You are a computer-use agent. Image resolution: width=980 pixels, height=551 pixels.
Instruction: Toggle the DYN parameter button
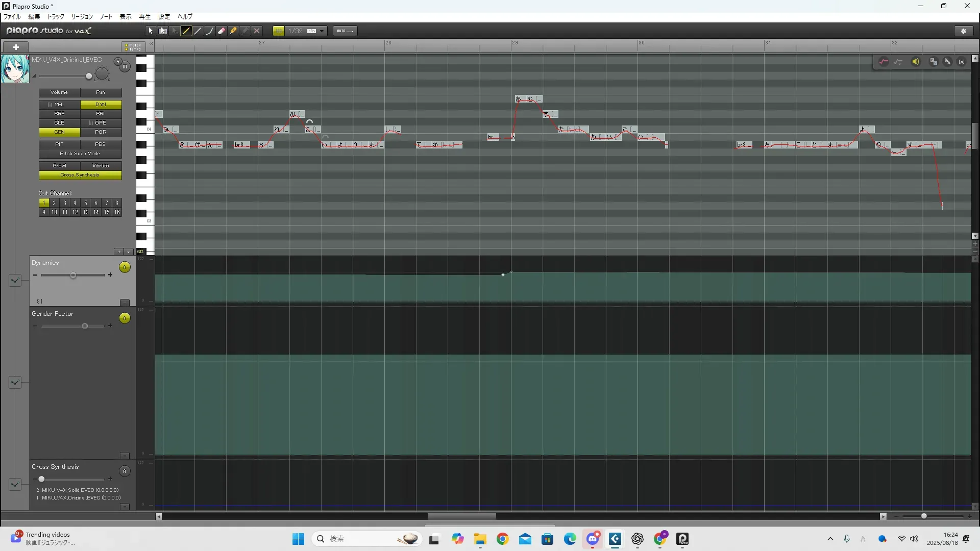pos(101,105)
